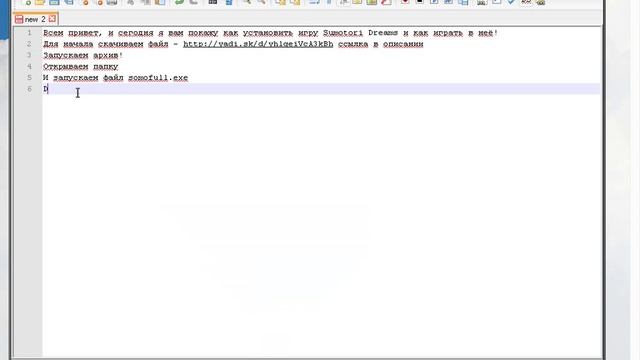Switch to the "new 2" tab
640x360 pixels.
pyautogui.click(x=35, y=19)
